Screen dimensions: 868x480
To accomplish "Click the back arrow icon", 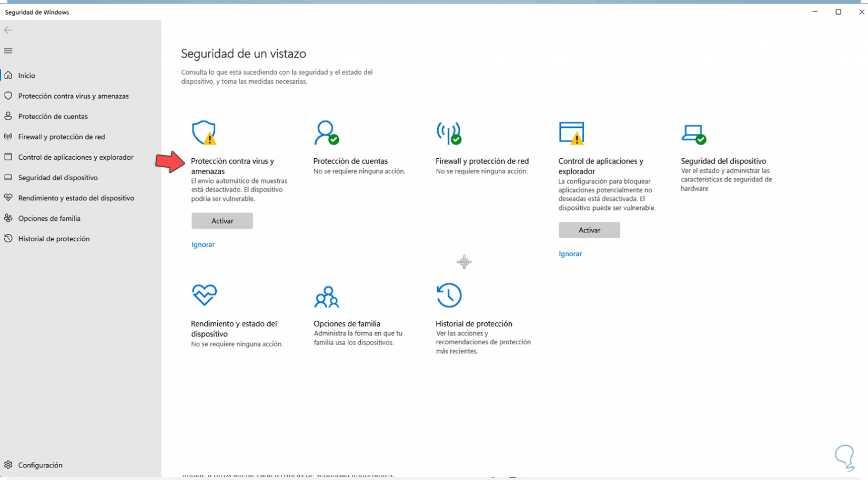I will [8, 30].
